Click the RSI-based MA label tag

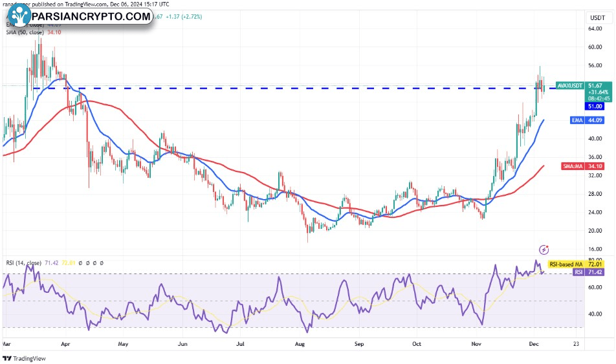[x=566, y=264]
